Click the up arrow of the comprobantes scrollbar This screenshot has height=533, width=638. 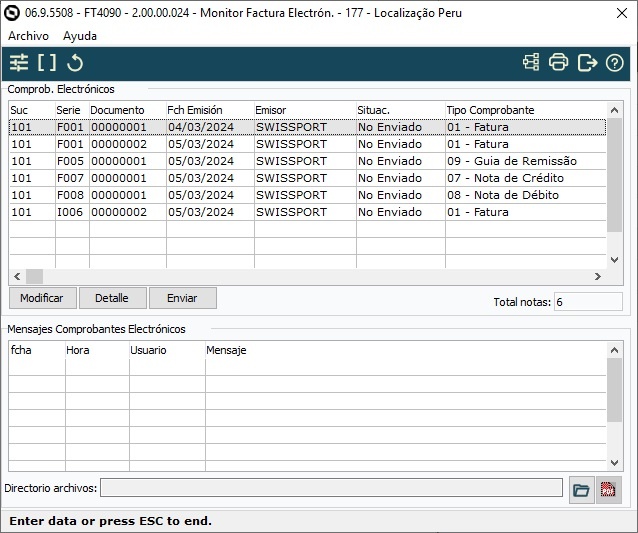pyautogui.click(x=614, y=110)
